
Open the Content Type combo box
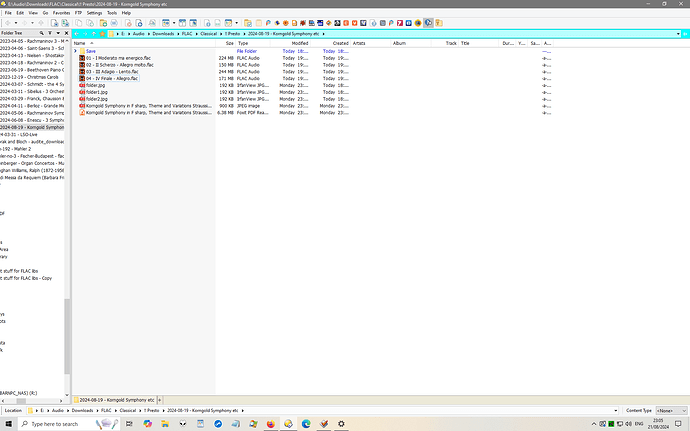671,410
